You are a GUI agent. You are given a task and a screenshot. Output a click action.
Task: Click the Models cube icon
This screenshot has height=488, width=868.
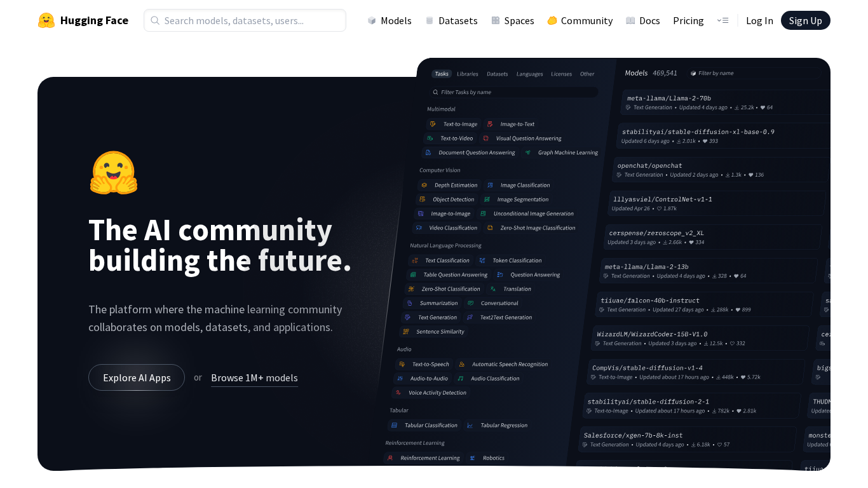tap(372, 20)
